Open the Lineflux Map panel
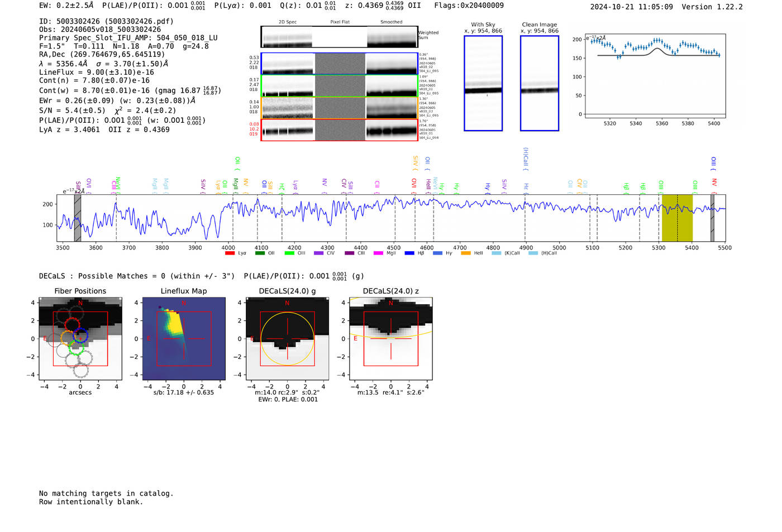The width and height of the screenshot is (782, 532). (184, 339)
